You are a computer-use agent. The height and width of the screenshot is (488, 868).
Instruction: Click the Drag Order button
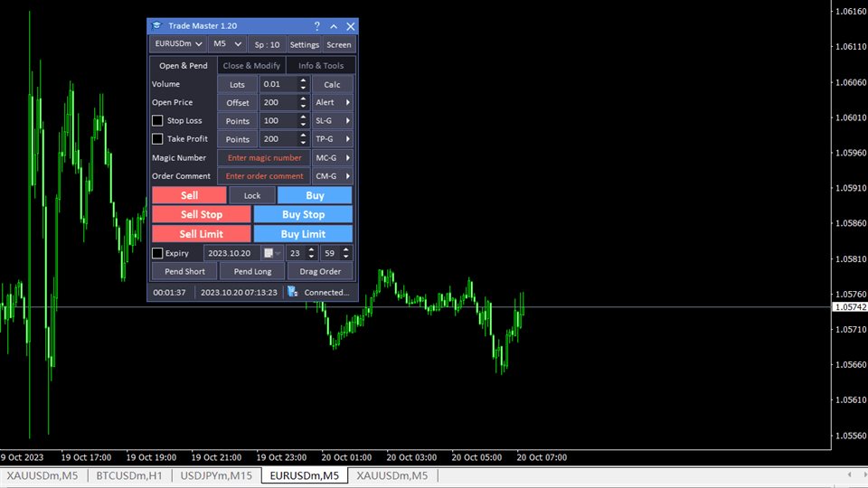click(320, 272)
